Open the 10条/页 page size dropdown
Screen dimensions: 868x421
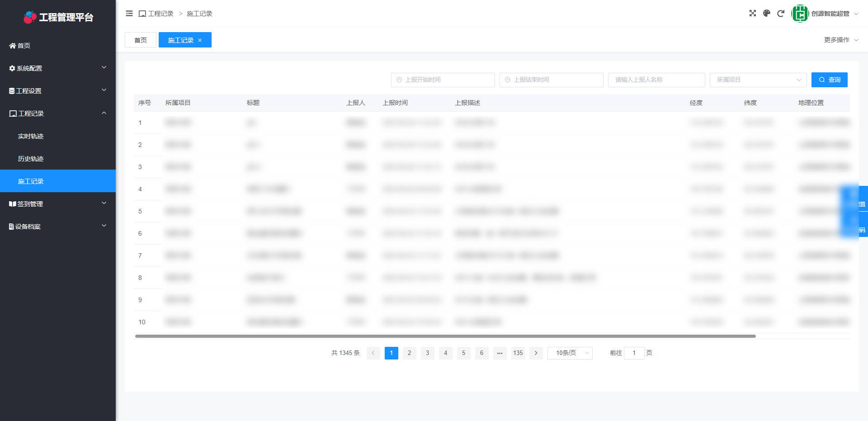(570, 353)
